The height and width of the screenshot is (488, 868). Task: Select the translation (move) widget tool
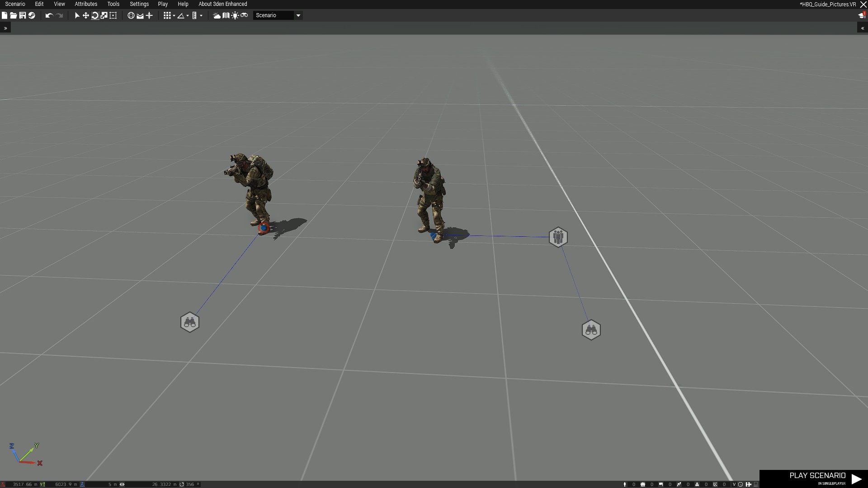pos(85,15)
